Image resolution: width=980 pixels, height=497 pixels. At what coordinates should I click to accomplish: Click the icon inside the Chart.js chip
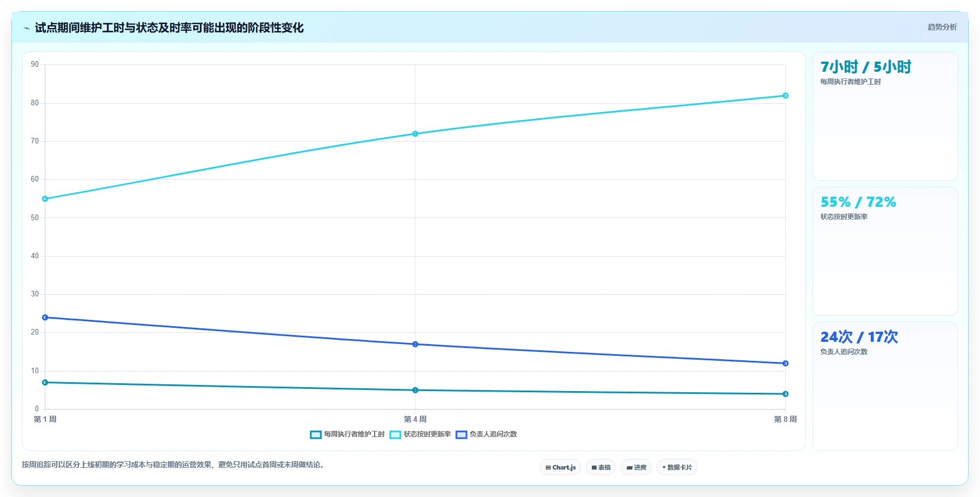[548, 467]
